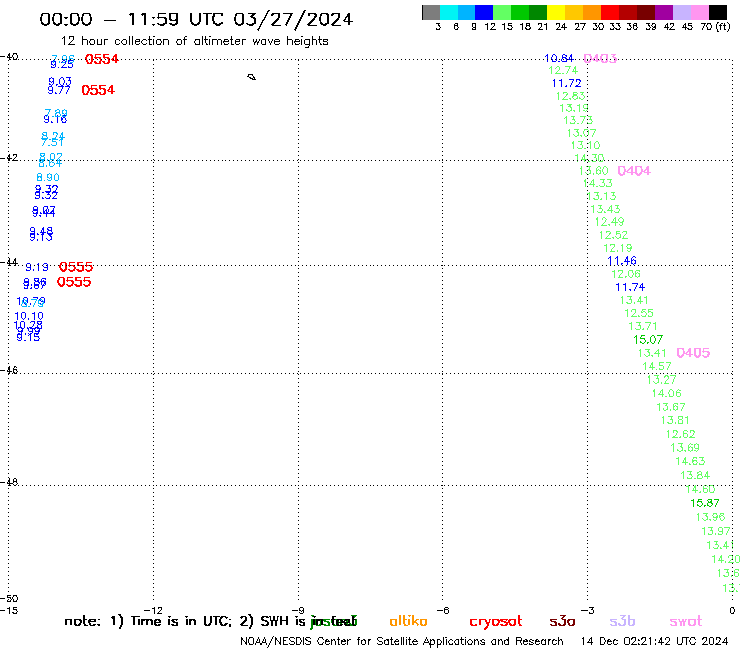Click the '14.57' wave height value
This screenshot has width=740, height=650.
(656, 366)
